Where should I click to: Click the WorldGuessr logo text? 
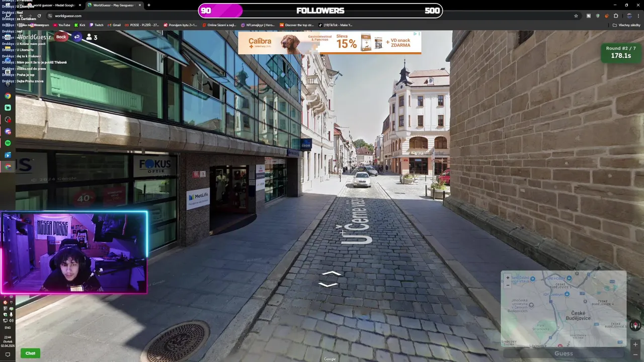34,37
